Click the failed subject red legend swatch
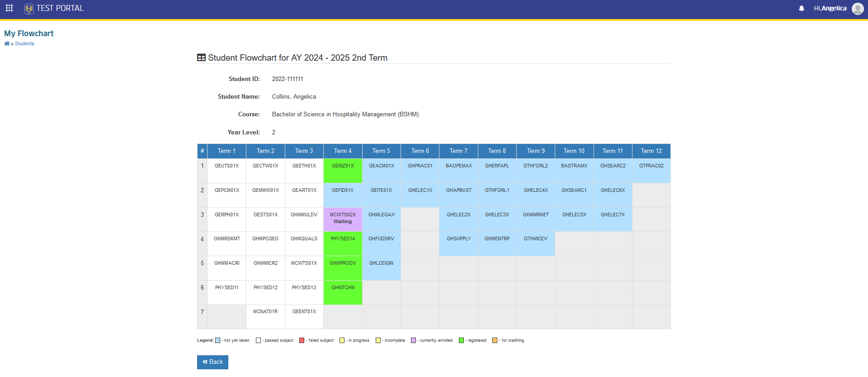 [302, 340]
